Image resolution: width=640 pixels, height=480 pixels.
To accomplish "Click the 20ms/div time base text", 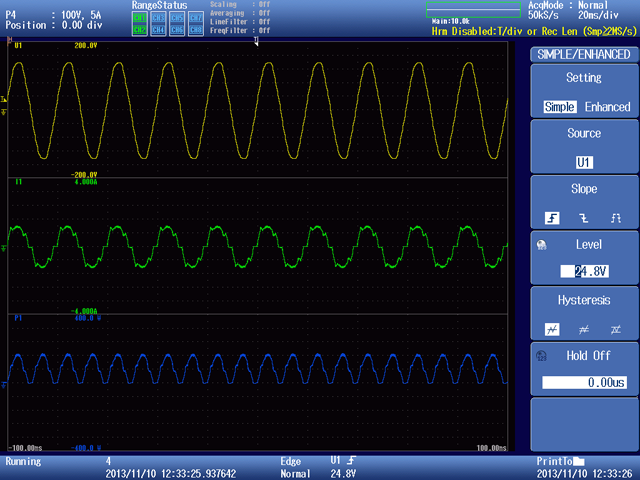I will pos(598,16).
